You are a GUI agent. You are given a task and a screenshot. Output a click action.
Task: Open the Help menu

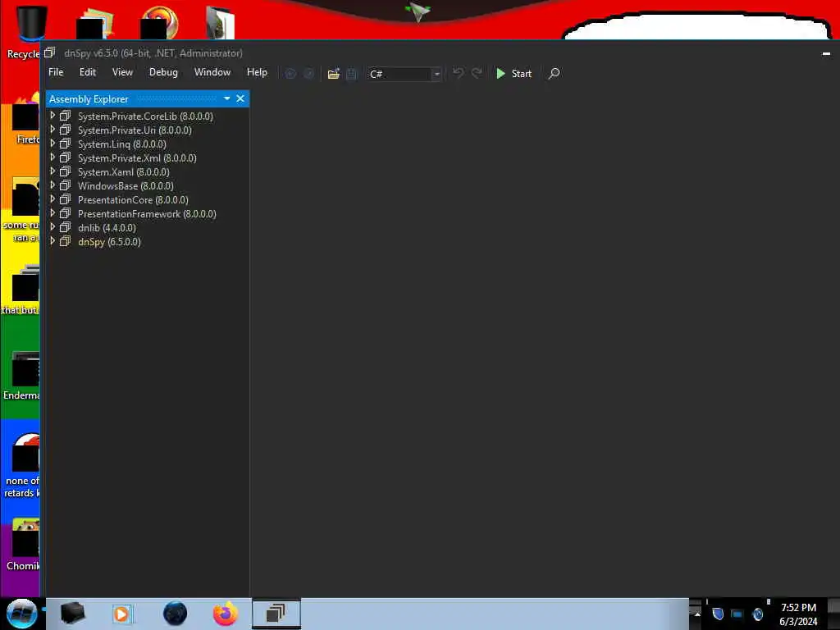point(257,72)
